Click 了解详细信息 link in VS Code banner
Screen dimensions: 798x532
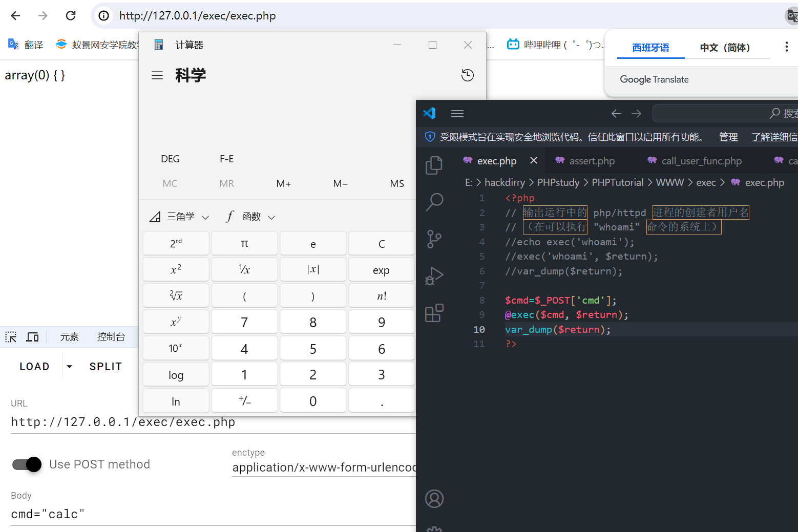pyautogui.click(x=774, y=137)
